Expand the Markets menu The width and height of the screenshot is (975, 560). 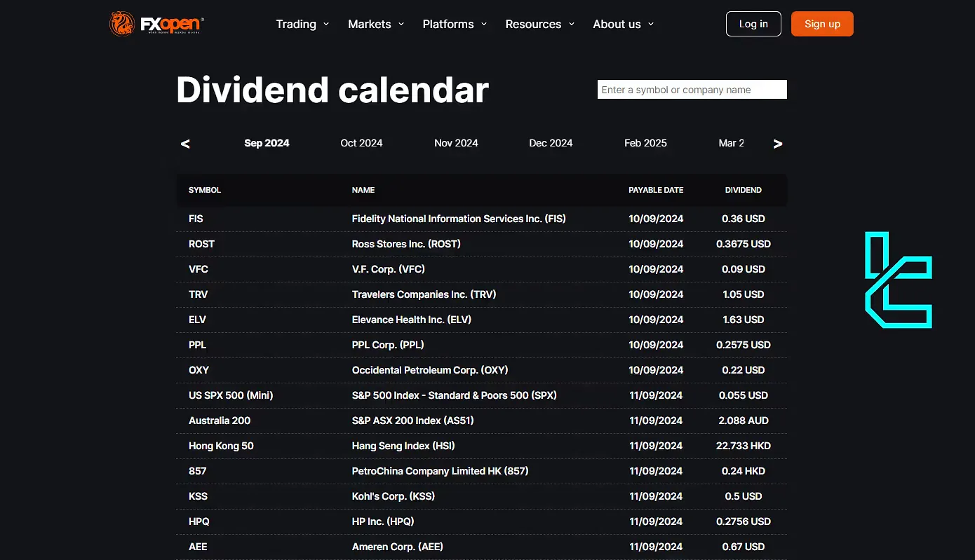pyautogui.click(x=376, y=24)
